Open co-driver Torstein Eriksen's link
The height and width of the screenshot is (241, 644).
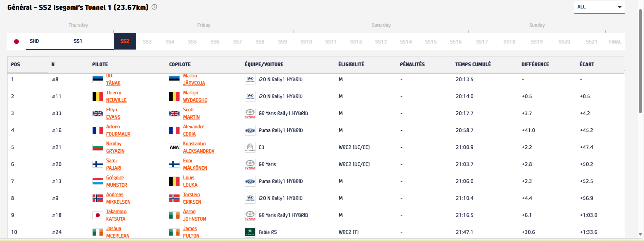[x=192, y=198]
